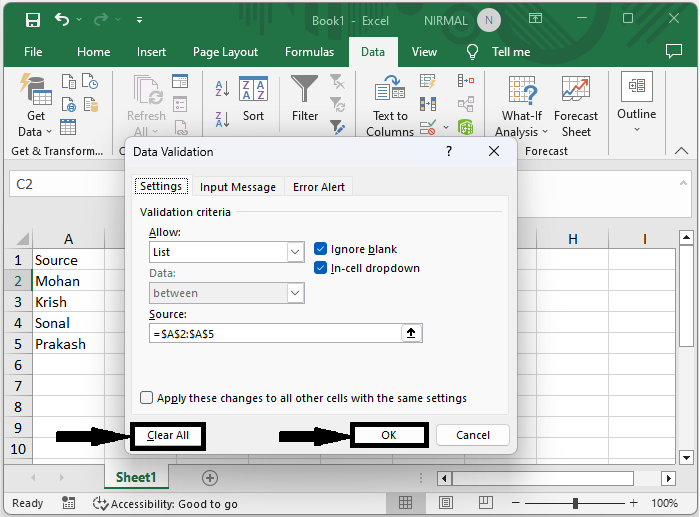Click the Clear All button
The image size is (700, 517).
[x=168, y=435]
